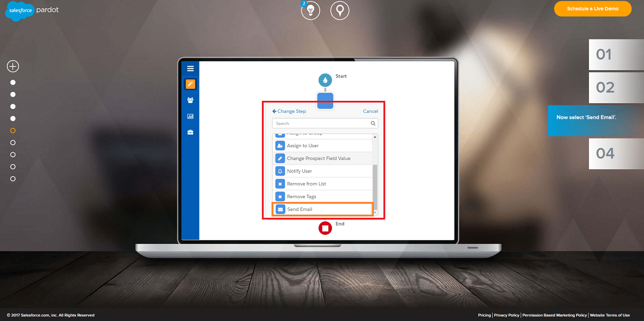The image size is (644, 321).
Task: Open the briefcase sidebar icon
Action: [190, 133]
